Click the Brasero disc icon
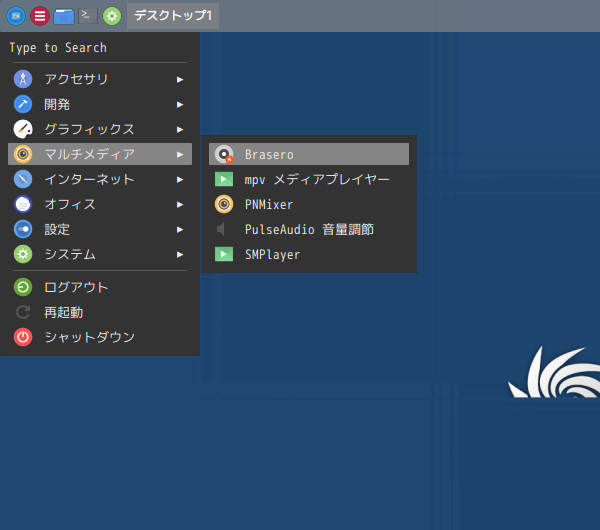The height and width of the screenshot is (530, 600). click(x=224, y=154)
